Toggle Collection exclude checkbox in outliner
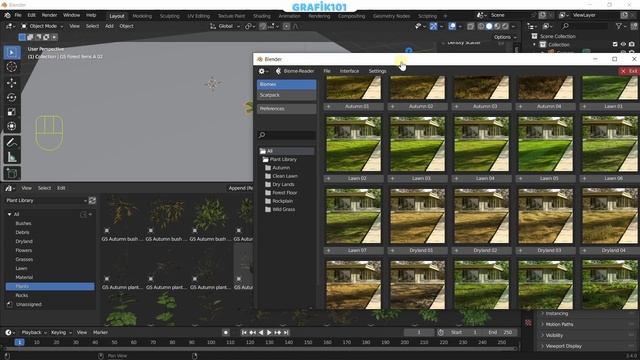 click(x=615, y=44)
